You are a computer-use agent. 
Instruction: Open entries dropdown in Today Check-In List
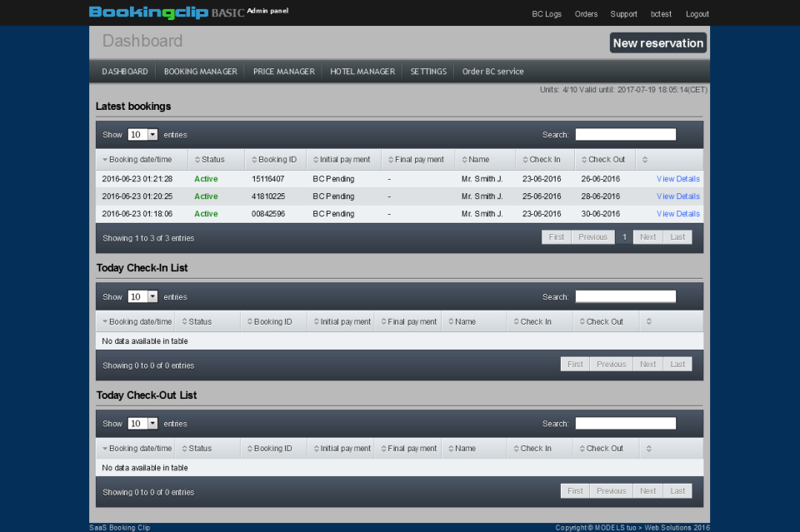coord(142,297)
